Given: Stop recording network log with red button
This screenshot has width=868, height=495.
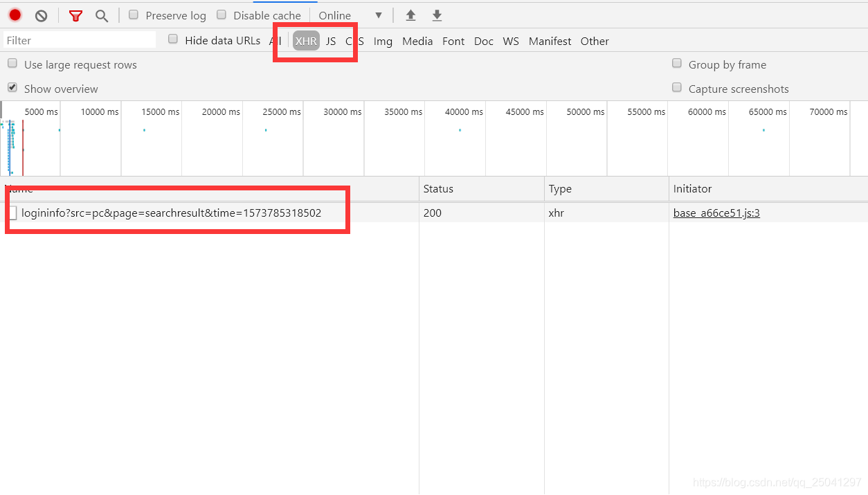Looking at the screenshot, I should pyautogui.click(x=15, y=15).
